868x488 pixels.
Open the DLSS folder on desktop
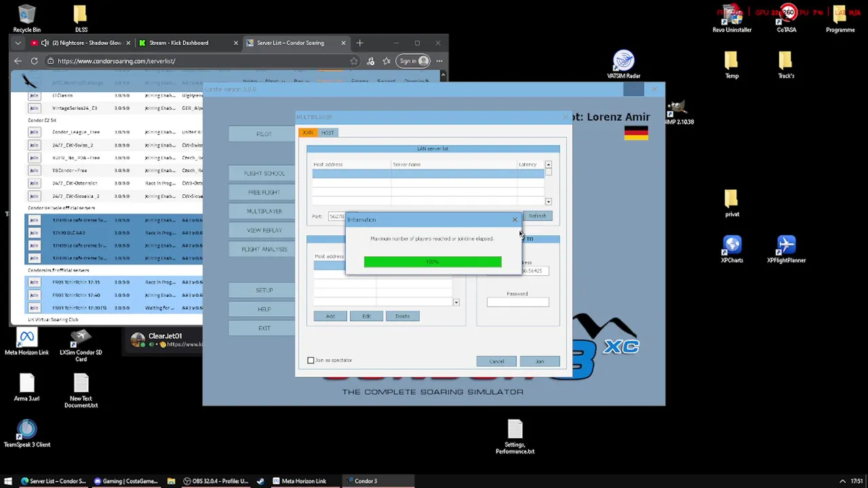coord(81,19)
